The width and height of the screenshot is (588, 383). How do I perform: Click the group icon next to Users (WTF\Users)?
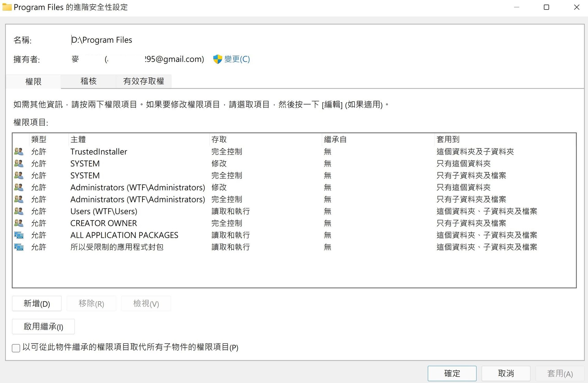(x=19, y=211)
